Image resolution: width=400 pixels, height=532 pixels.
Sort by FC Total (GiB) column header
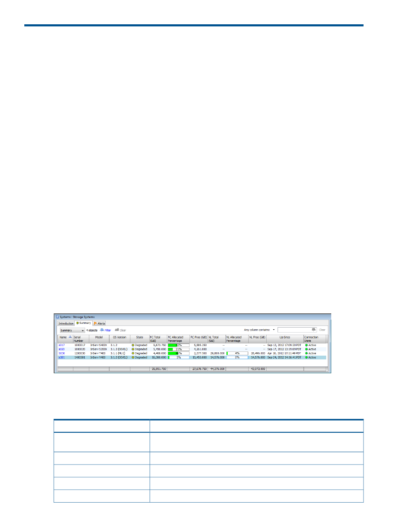point(158,339)
